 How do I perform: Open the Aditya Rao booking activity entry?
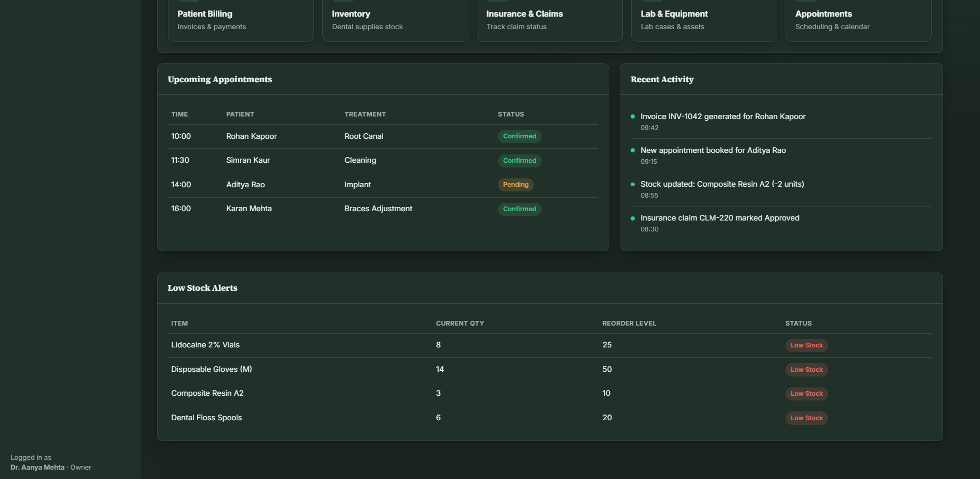pyautogui.click(x=781, y=156)
